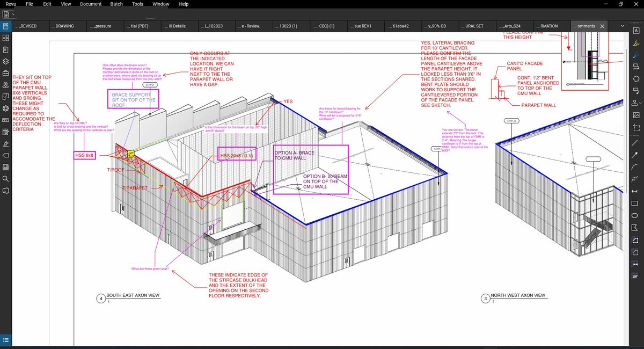Close the comments document tab
644x349 pixels.
[602, 26]
